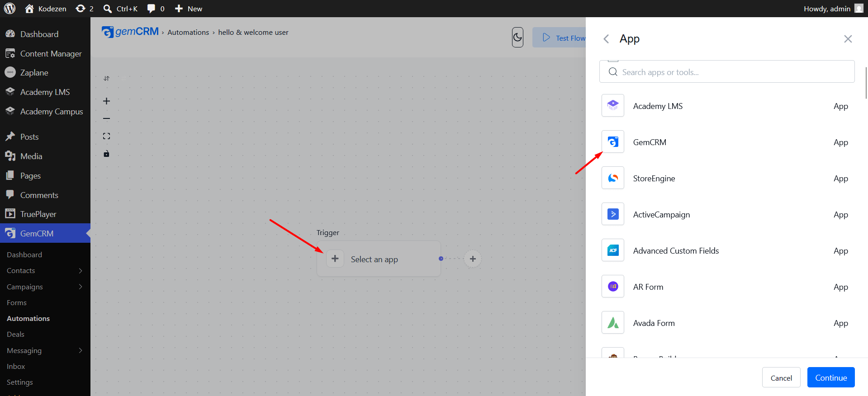Screen dimensions: 868x396
Task: Open Academy LMS in the sidebar
Action: pyautogui.click(x=45, y=92)
